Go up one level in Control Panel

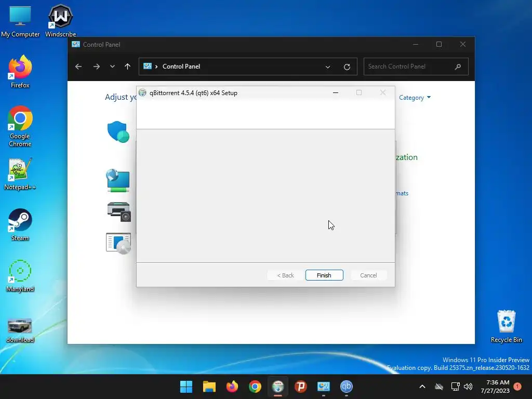click(x=128, y=66)
